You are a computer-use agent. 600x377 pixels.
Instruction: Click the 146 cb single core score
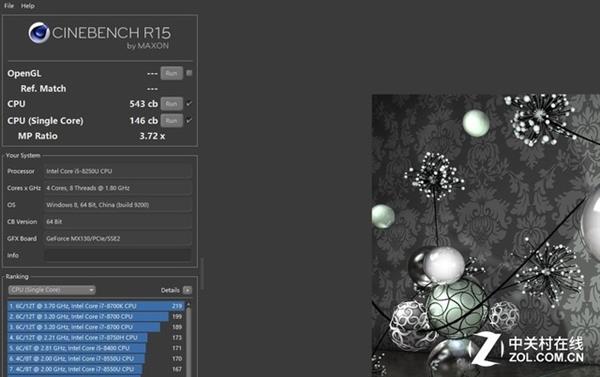143,121
